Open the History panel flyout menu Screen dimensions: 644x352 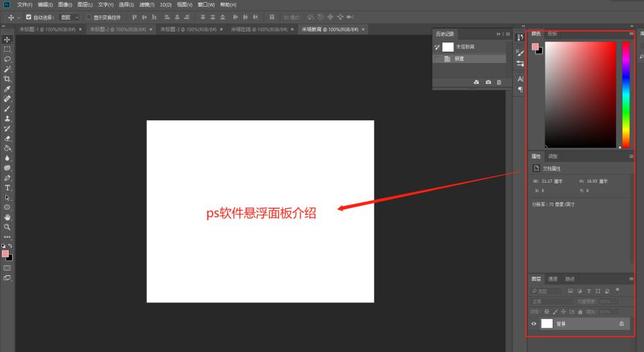508,34
